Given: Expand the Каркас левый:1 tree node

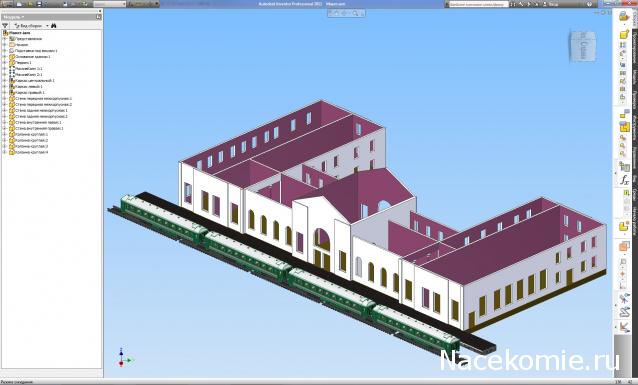Looking at the screenshot, I should tap(4, 87).
